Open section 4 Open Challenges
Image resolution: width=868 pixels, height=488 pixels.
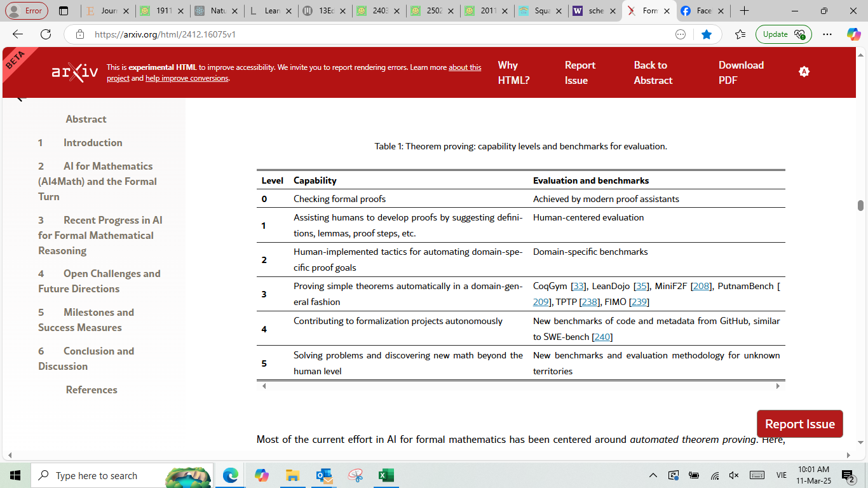click(99, 281)
